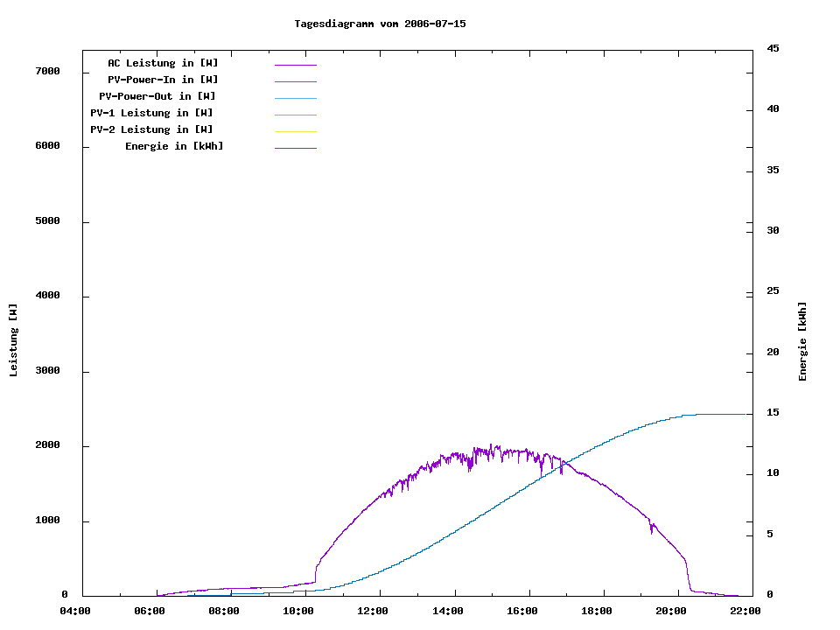Click the Energie in [kWh] legend label
The image size is (840, 630).
(174, 146)
